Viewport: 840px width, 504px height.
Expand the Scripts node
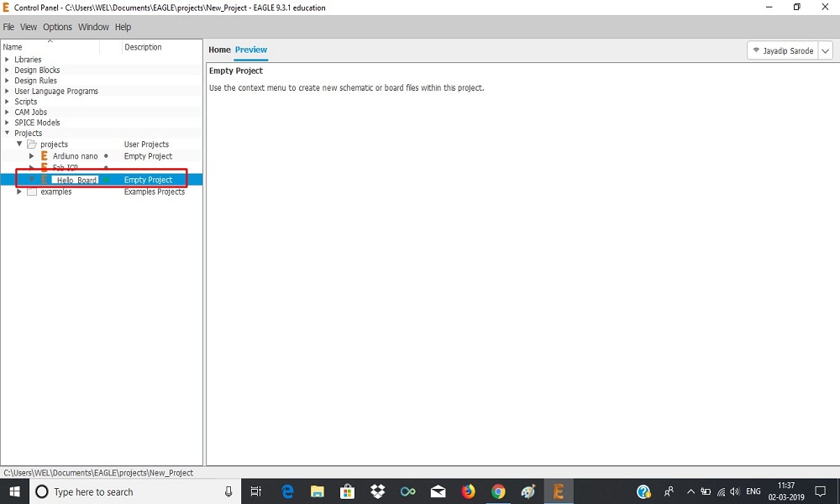click(7, 102)
